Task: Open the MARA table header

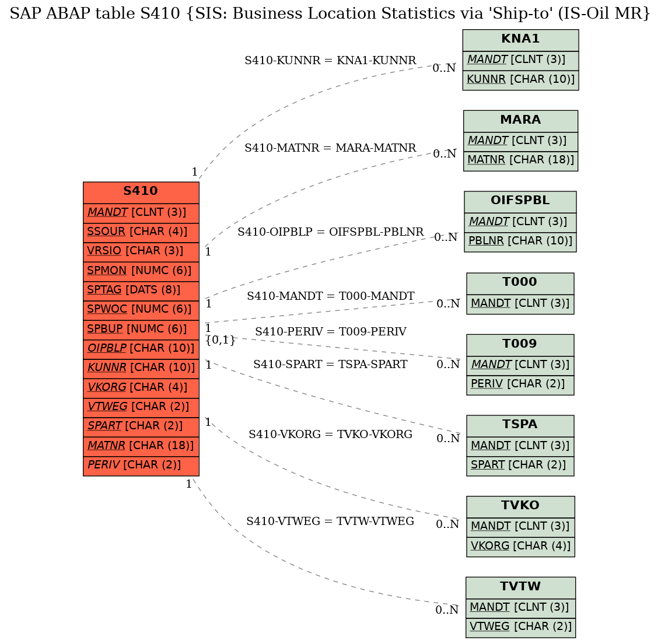Action: click(520, 121)
